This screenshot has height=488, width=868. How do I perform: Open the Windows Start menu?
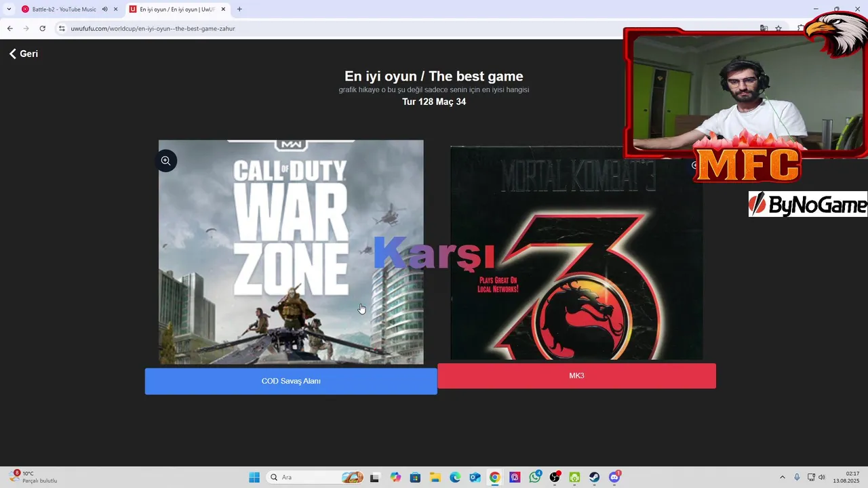pyautogui.click(x=254, y=477)
